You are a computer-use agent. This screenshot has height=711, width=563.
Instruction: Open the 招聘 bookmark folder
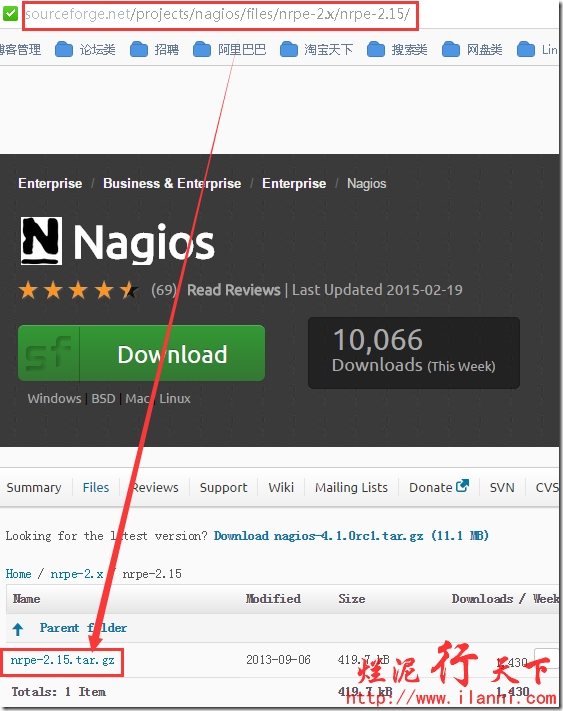155,49
